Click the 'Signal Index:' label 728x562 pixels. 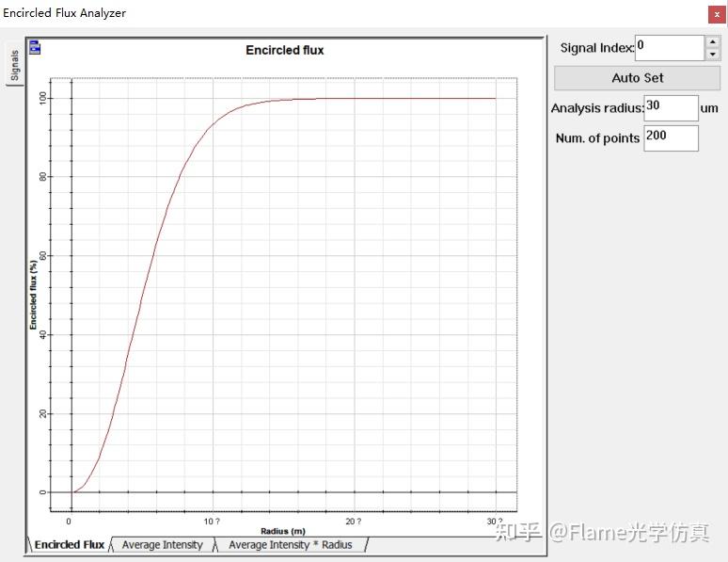597,48
